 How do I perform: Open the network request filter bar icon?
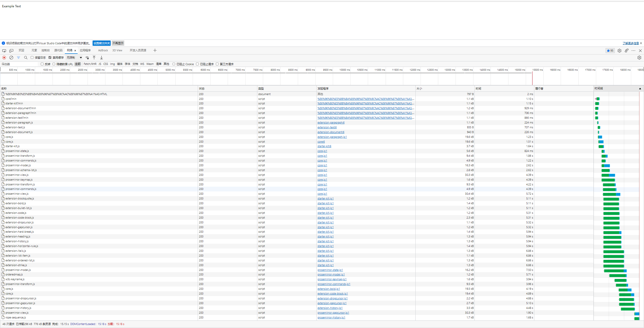pos(18,58)
